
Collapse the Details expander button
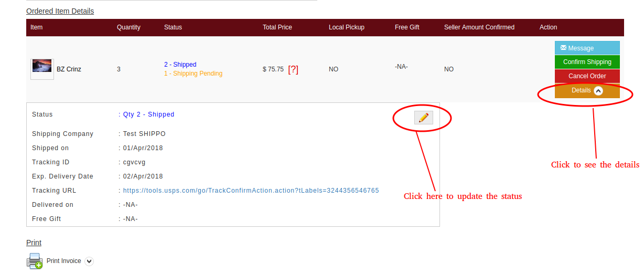(x=587, y=90)
